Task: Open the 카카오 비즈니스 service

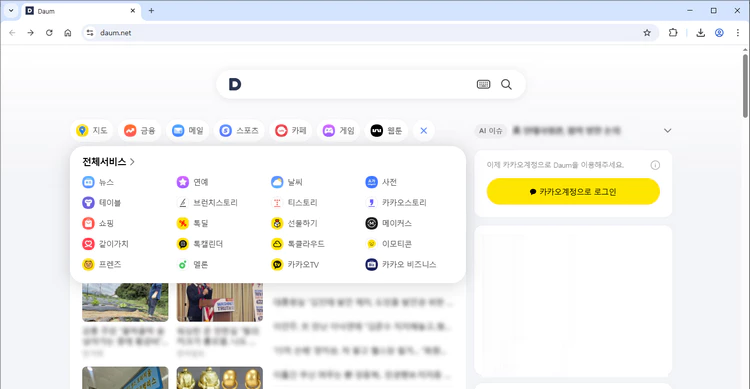Action: (401, 265)
